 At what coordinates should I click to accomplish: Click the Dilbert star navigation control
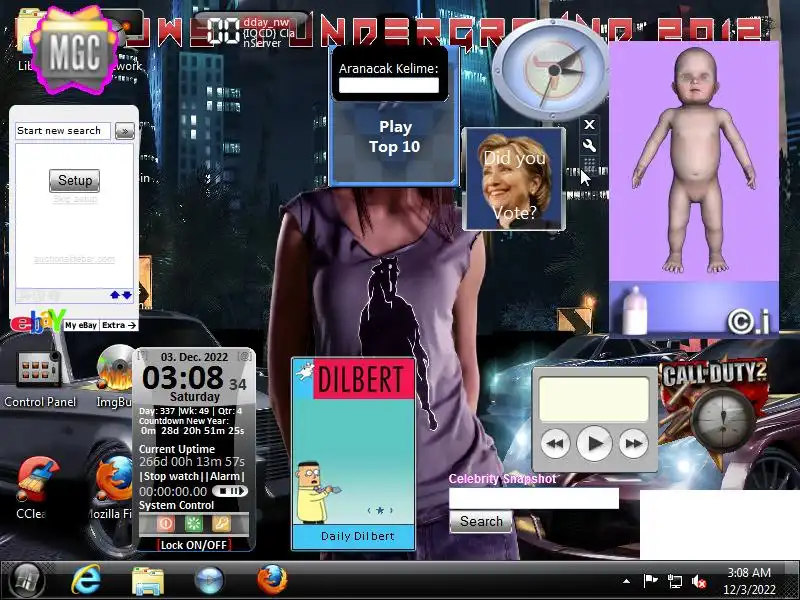coord(380,510)
